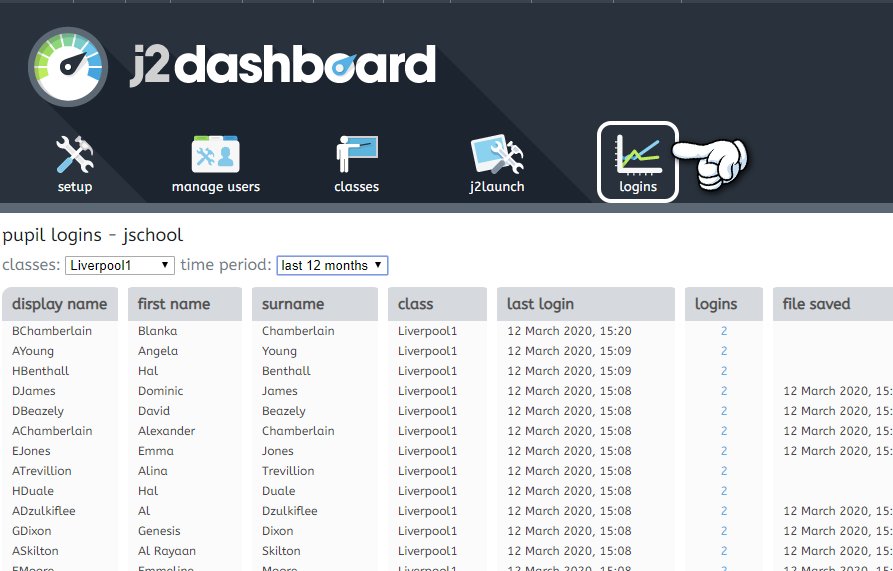Sort by logins column header

(724, 304)
